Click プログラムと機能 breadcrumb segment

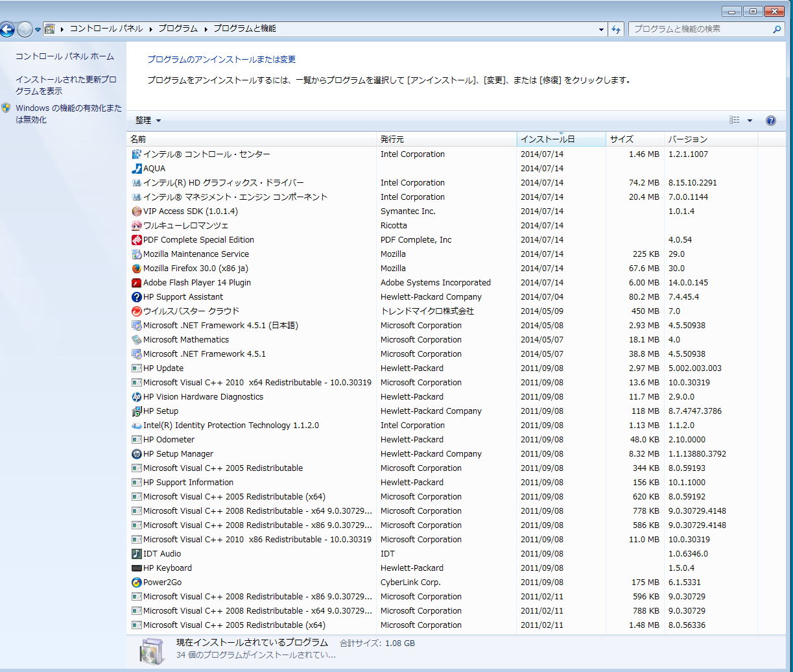point(244,29)
